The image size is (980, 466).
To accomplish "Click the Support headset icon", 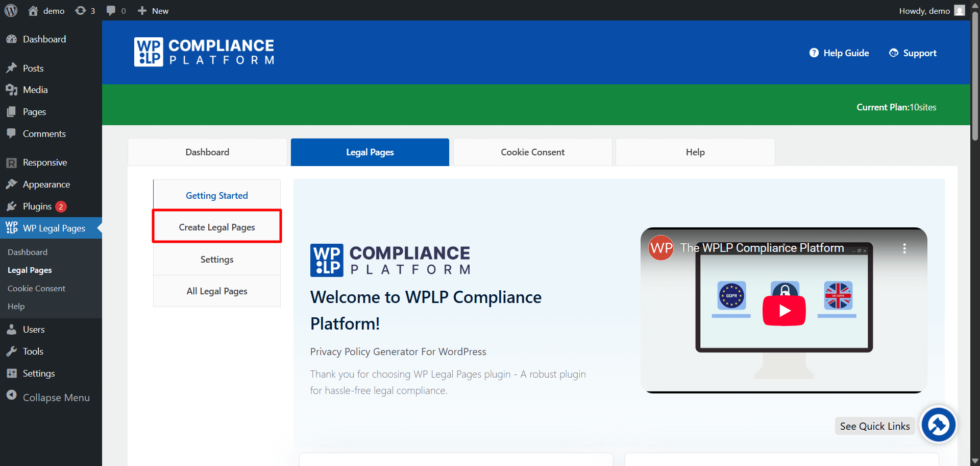I will click(893, 53).
